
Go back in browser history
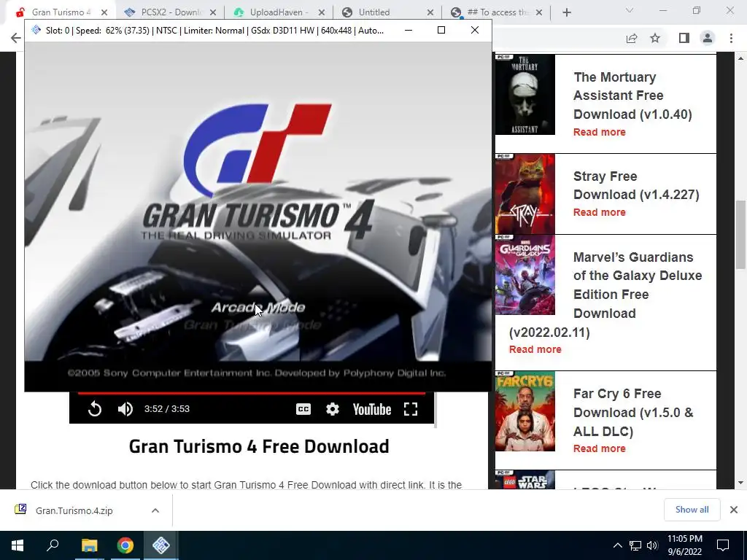16,38
